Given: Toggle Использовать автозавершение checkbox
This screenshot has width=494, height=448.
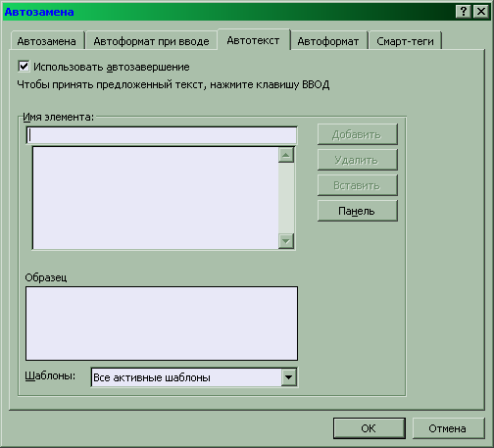Looking at the screenshot, I should tap(24, 67).
